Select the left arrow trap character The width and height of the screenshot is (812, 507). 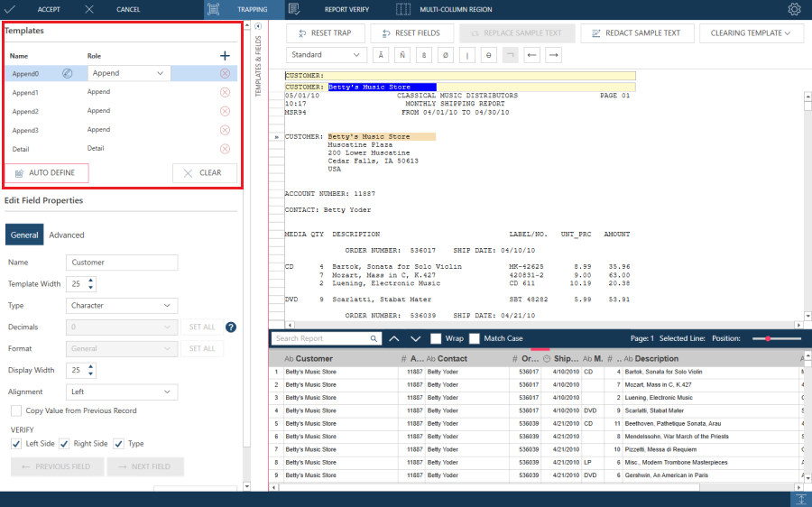coord(532,55)
